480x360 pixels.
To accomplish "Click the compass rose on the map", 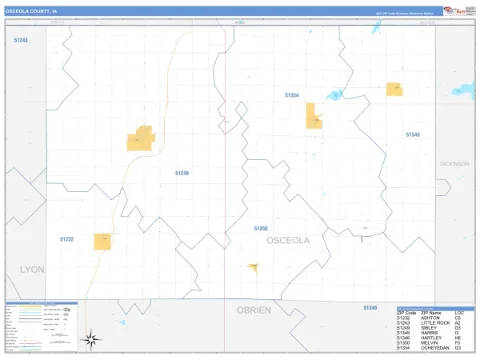I will tap(91, 340).
